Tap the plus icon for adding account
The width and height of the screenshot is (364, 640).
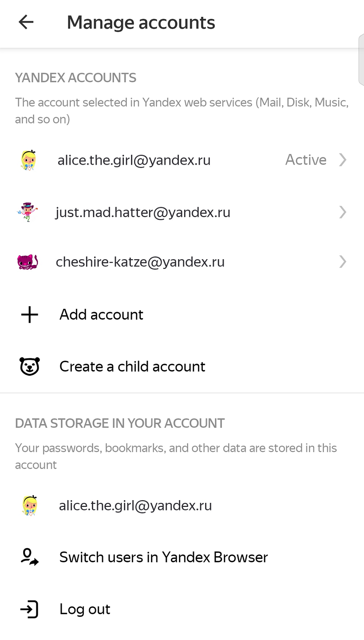click(30, 315)
